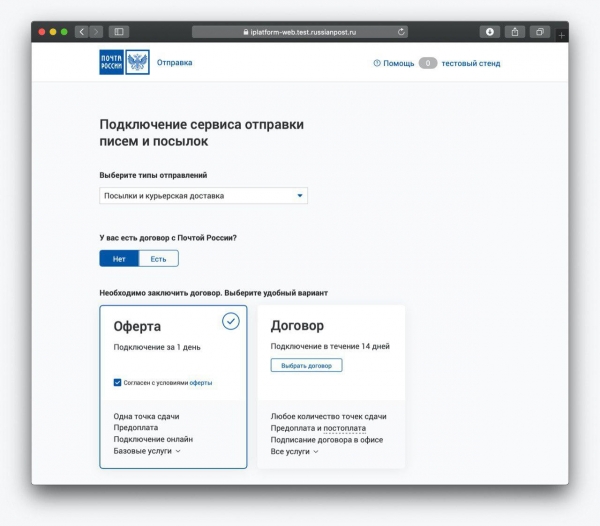Image resolution: width=600 pixels, height=526 pixels.
Task: Open a new tab with the plus button
Action: pyautogui.click(x=561, y=36)
